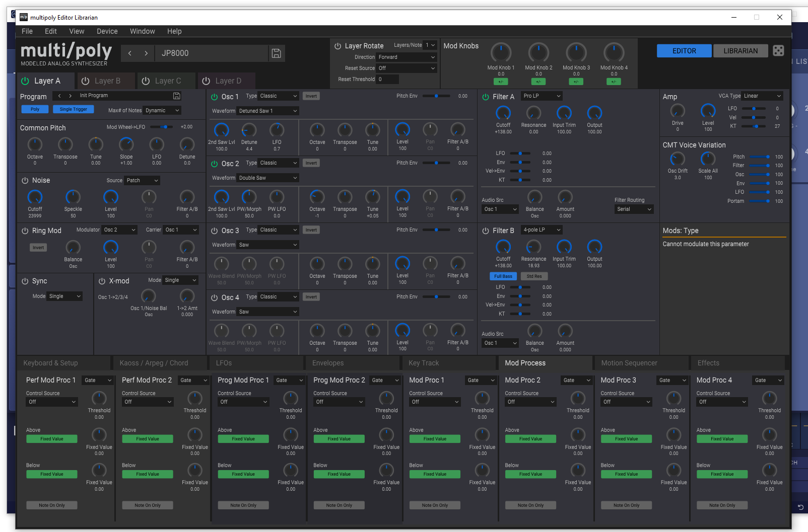Toggle Full Bass on Filter B
The height and width of the screenshot is (532, 808).
(x=503, y=276)
